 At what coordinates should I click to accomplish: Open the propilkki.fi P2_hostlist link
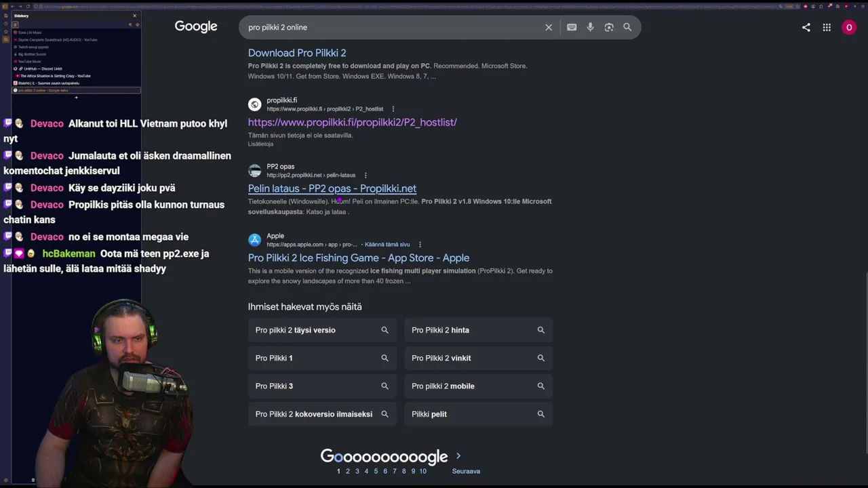pos(353,122)
